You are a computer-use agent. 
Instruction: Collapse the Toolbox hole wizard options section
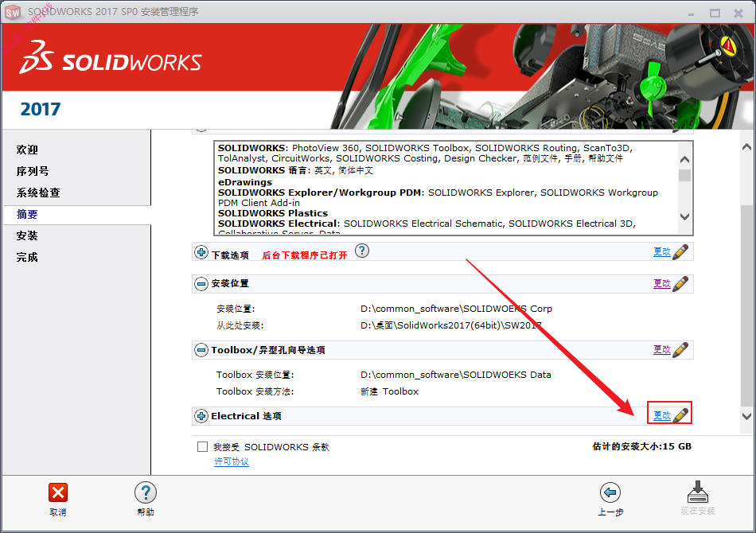201,350
